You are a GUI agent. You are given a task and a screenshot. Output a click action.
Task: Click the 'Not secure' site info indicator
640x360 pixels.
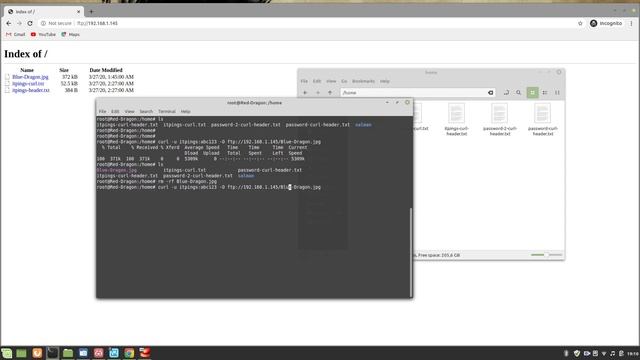coord(56,23)
